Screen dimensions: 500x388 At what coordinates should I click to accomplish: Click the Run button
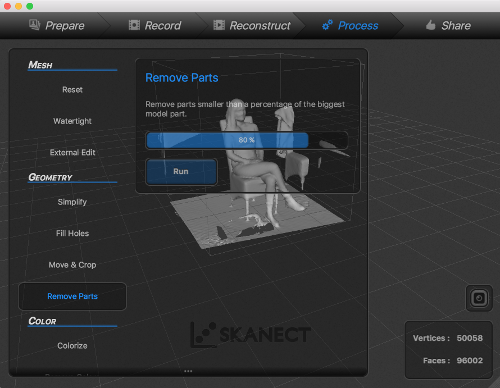click(181, 172)
